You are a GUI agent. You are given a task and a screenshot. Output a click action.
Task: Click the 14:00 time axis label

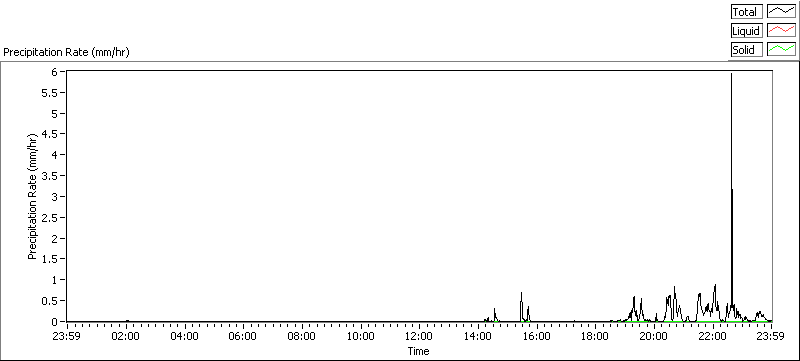478,336
